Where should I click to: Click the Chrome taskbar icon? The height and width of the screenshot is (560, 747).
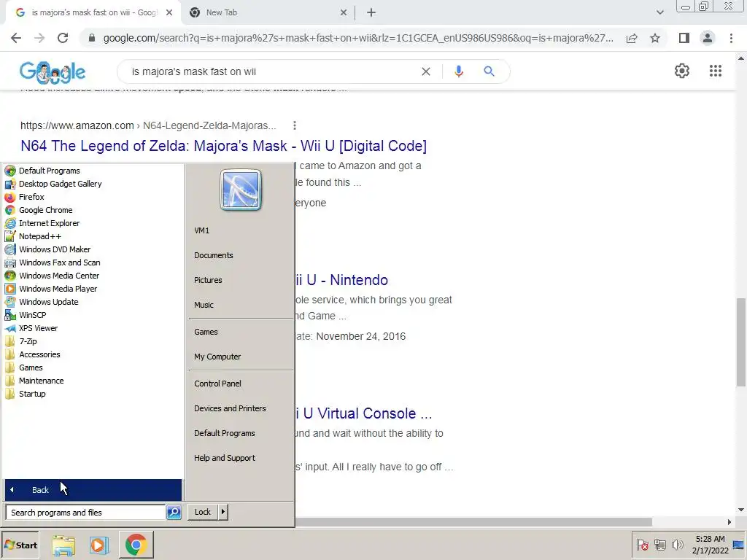point(136,545)
